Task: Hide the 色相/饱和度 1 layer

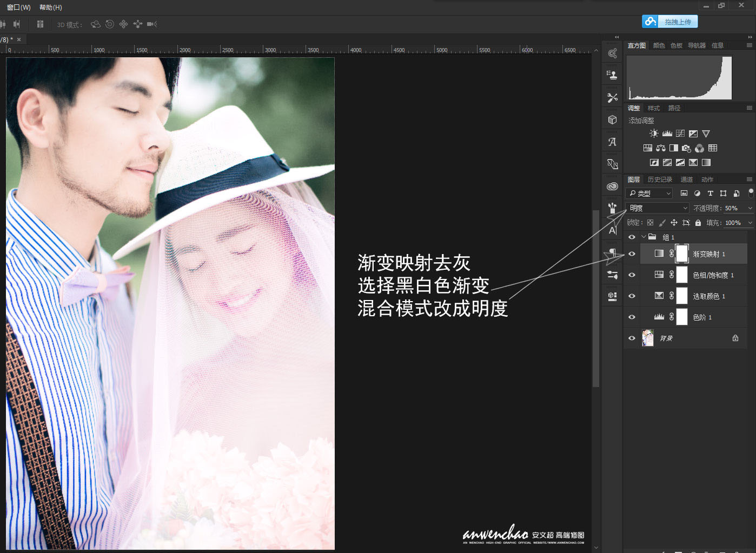Action: (x=632, y=275)
